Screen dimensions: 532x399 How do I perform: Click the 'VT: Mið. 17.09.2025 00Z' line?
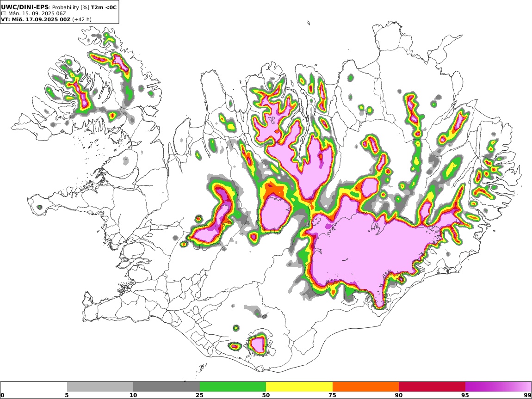(x=36, y=19)
